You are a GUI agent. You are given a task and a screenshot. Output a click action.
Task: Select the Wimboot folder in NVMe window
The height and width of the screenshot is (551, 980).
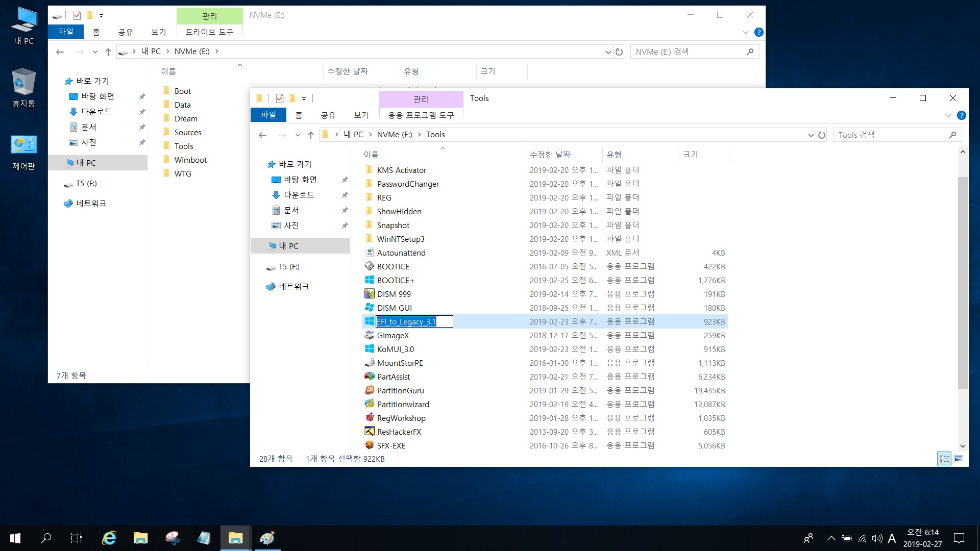[190, 160]
